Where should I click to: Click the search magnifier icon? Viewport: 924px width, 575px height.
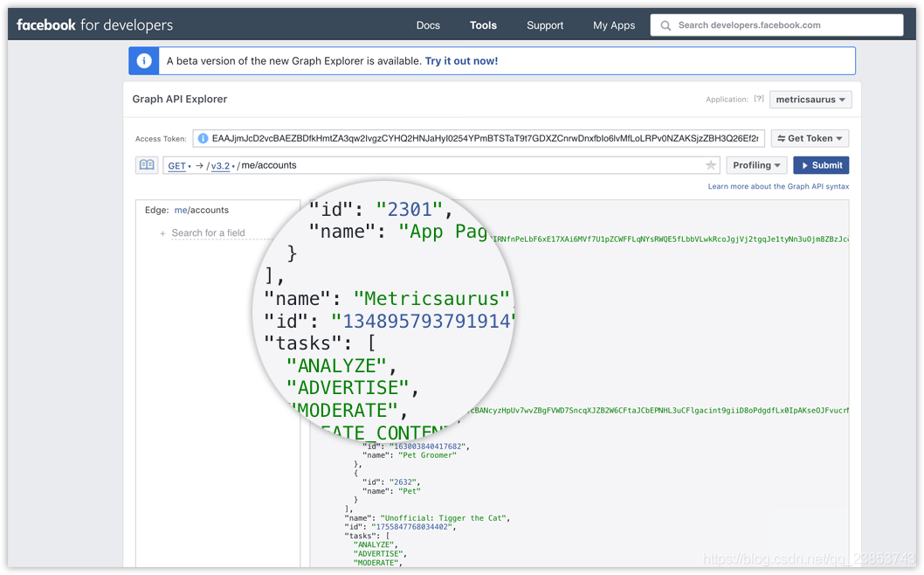pyautogui.click(x=665, y=25)
